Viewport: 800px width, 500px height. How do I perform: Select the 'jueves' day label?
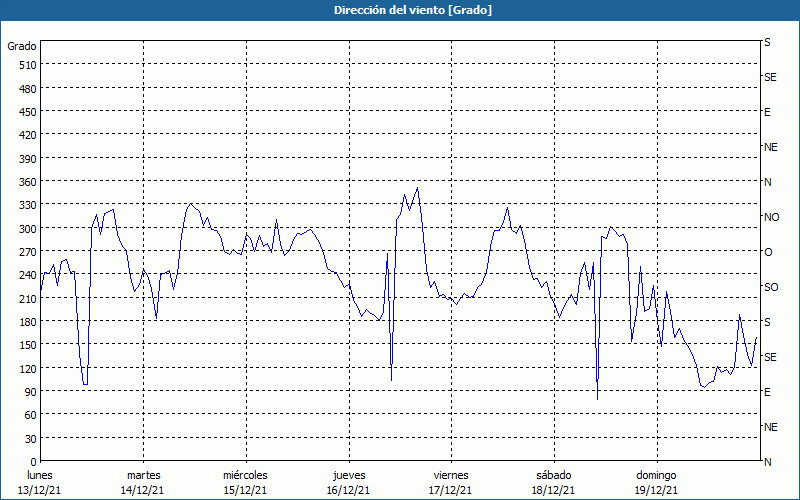coord(349,475)
